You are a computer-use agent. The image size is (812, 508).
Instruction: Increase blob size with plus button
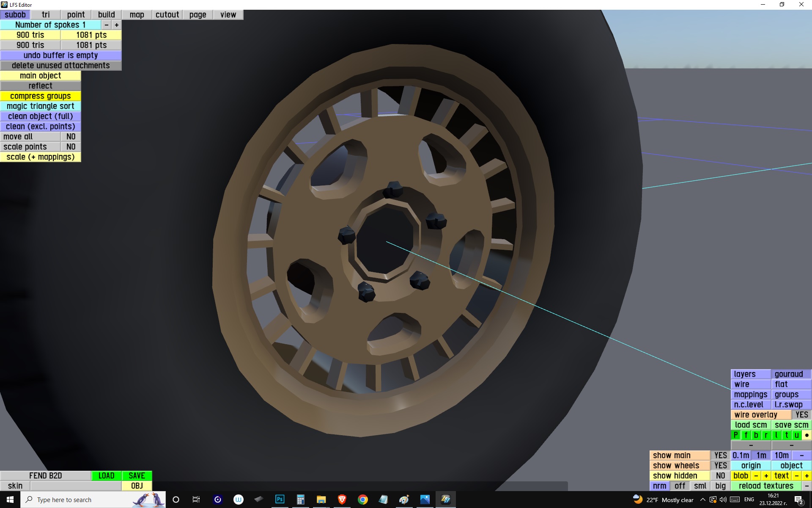766,475
